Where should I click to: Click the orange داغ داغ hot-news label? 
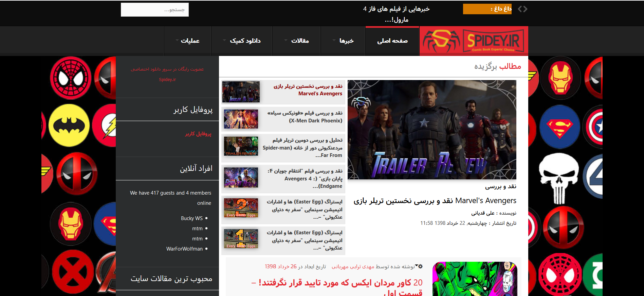(487, 9)
